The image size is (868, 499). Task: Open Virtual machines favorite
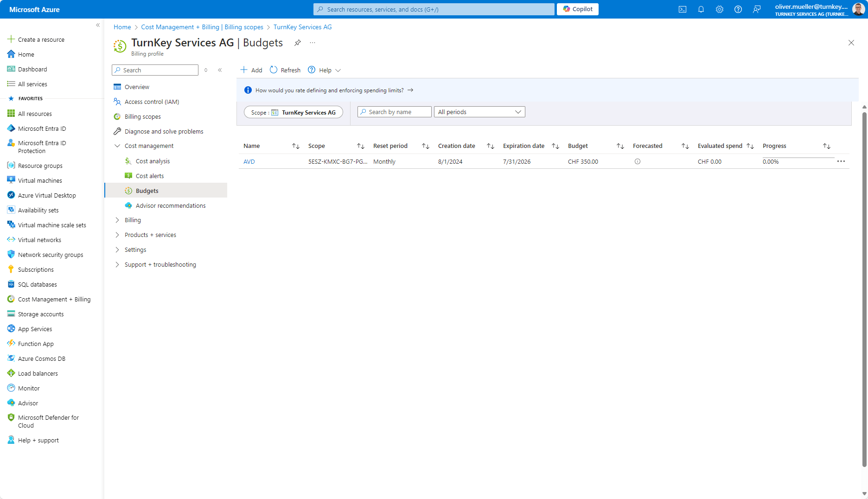(x=35, y=180)
